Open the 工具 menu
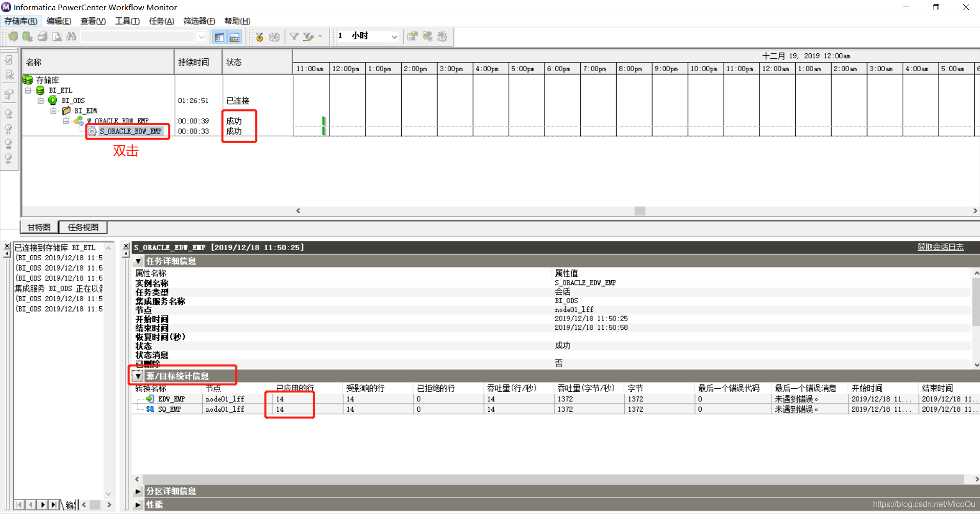 click(127, 21)
